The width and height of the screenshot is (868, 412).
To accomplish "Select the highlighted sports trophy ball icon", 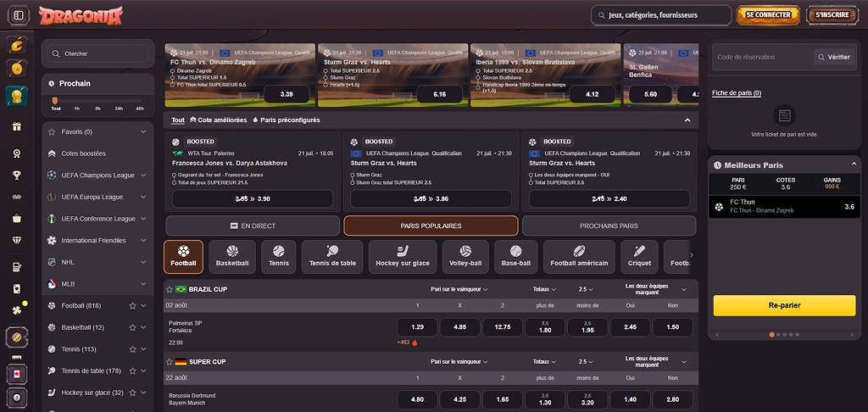I will pyautogui.click(x=17, y=96).
